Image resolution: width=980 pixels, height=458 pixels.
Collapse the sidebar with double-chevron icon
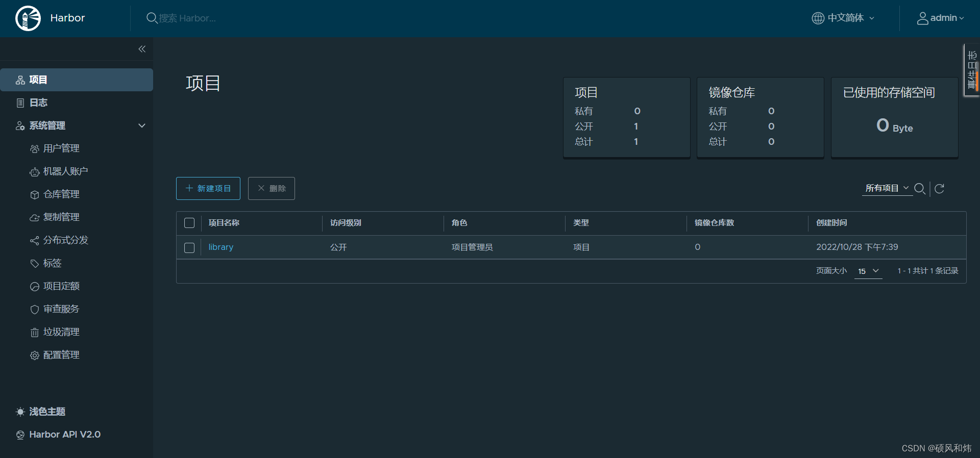coord(142,49)
